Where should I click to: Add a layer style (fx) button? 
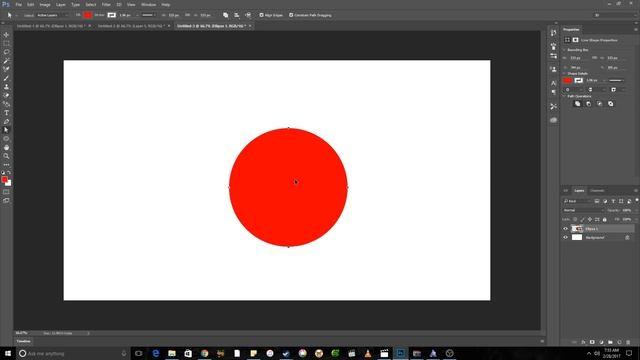tap(583, 342)
